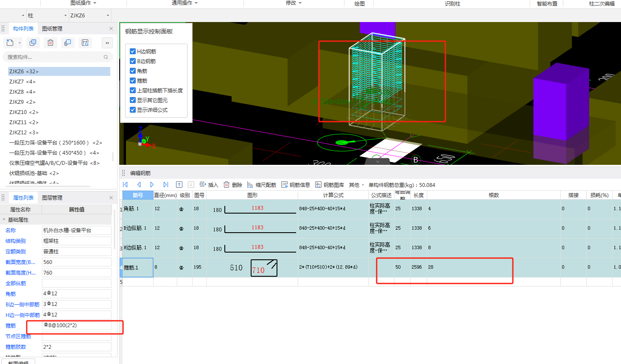Open the 智能布置 ribbon group
This screenshot has height=364, width=621.
click(547, 3)
